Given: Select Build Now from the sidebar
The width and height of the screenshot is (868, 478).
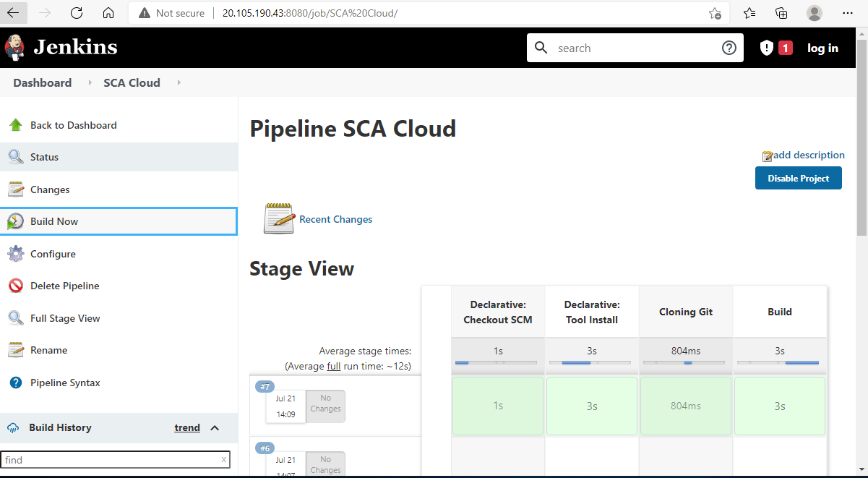Looking at the screenshot, I should click(x=55, y=221).
